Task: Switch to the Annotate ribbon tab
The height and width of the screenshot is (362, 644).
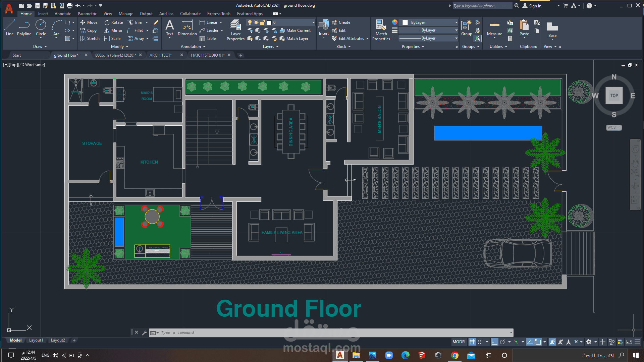Action: (x=63, y=14)
